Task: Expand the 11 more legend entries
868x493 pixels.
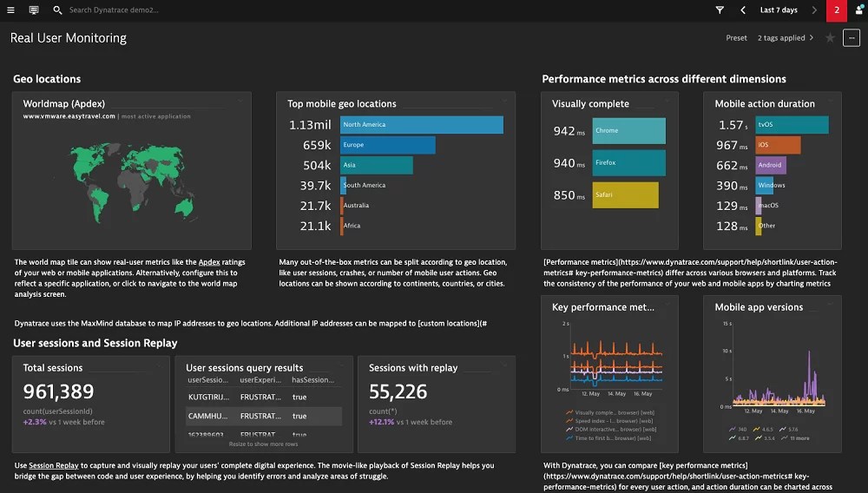Action: pyautogui.click(x=795, y=437)
